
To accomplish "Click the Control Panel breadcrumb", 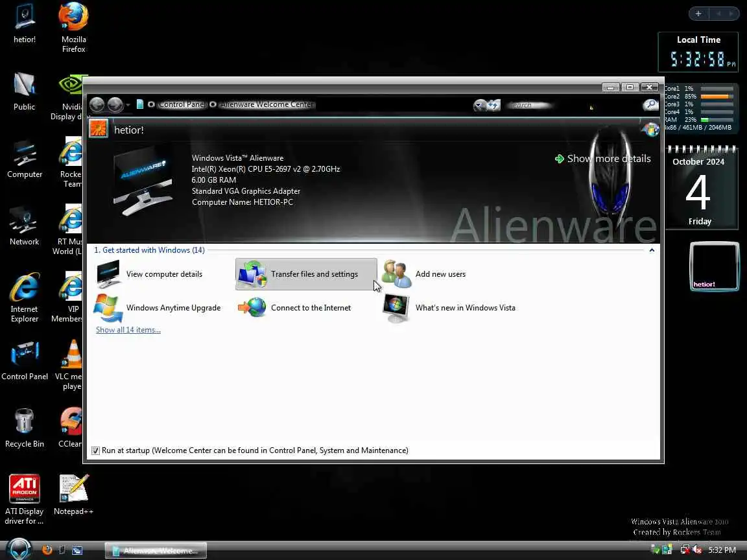I will [x=182, y=104].
